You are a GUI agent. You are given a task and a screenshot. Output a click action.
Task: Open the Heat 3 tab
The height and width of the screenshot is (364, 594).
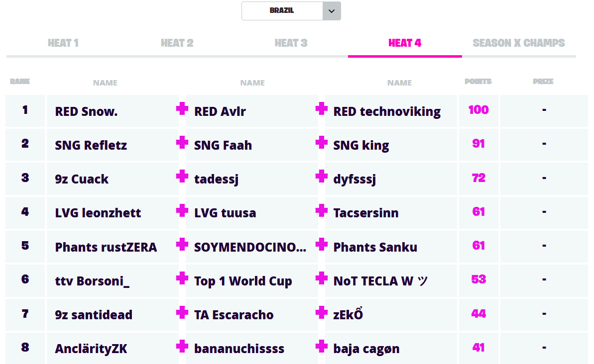(291, 43)
